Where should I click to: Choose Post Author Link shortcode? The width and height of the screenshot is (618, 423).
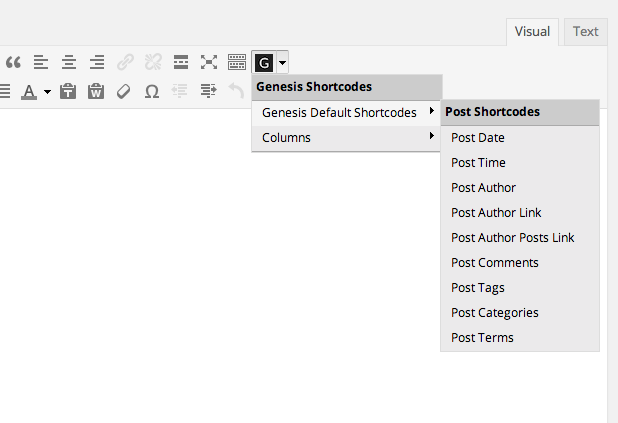[x=520, y=213]
